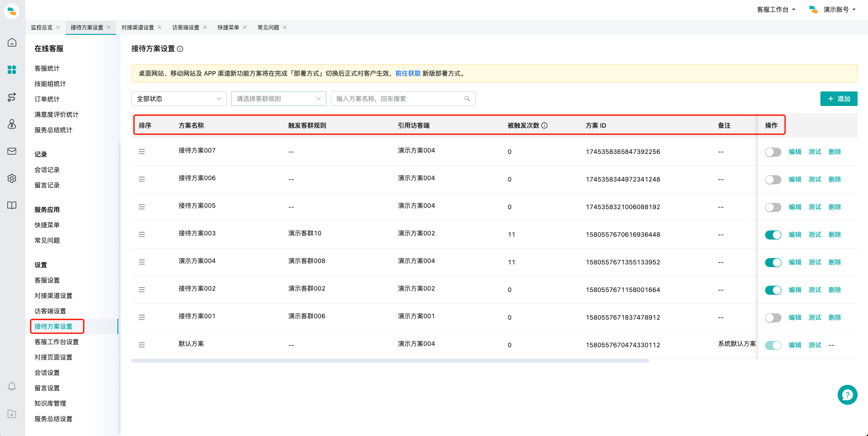Disable the switch for 演示方案004
Viewport: 868px width, 436px height.
pos(773,263)
